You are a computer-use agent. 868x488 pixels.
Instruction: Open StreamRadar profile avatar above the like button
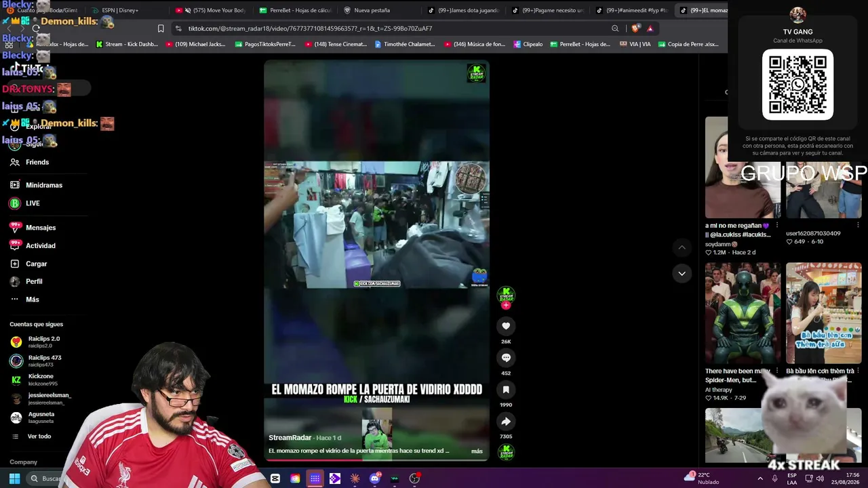pos(506,295)
